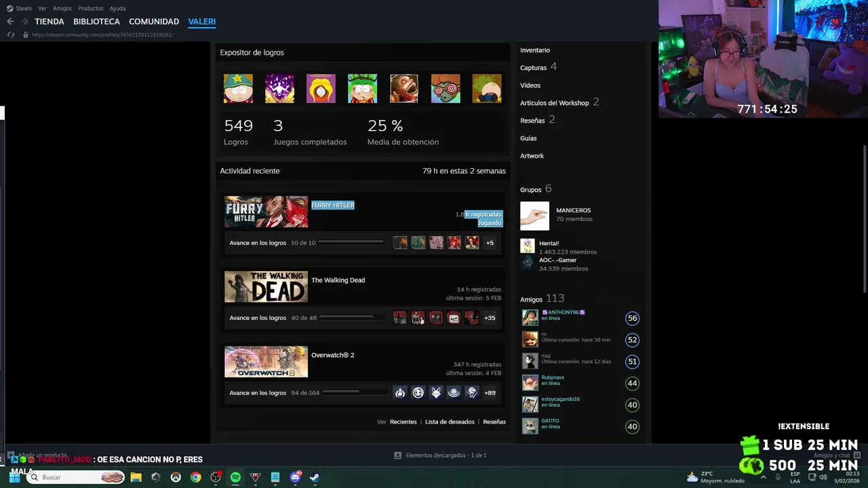Open the Steam icon on the taskbar

[x=315, y=477]
